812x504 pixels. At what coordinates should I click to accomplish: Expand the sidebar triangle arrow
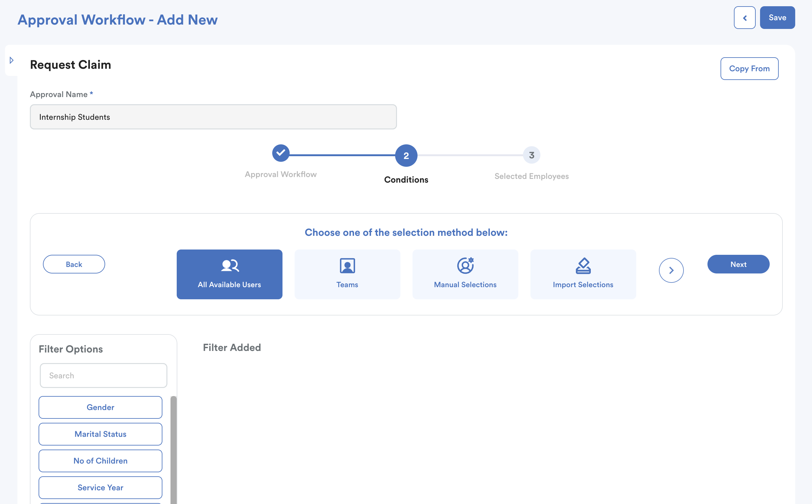12,60
